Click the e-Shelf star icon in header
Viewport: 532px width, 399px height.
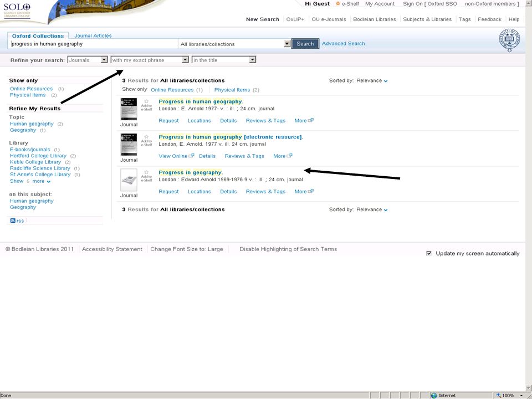(x=337, y=4)
